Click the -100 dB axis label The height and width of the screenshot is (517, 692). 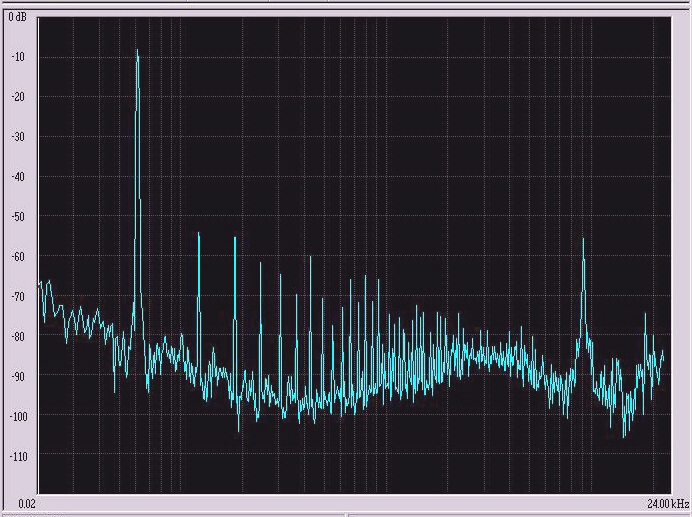[x=18, y=416]
